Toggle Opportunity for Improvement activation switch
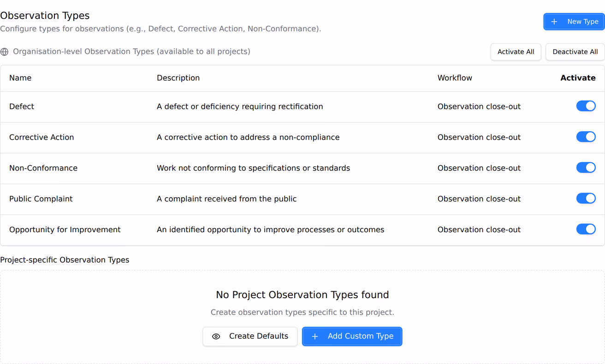 (x=586, y=229)
